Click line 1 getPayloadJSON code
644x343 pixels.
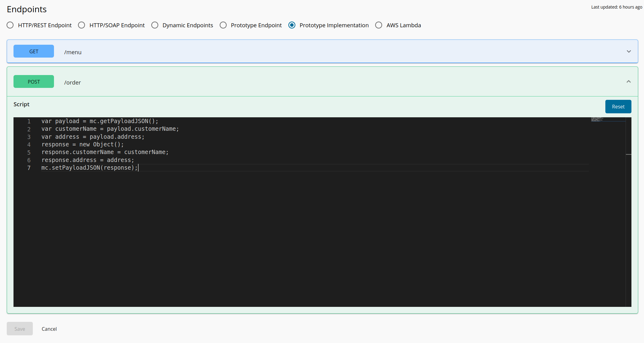[x=100, y=121]
